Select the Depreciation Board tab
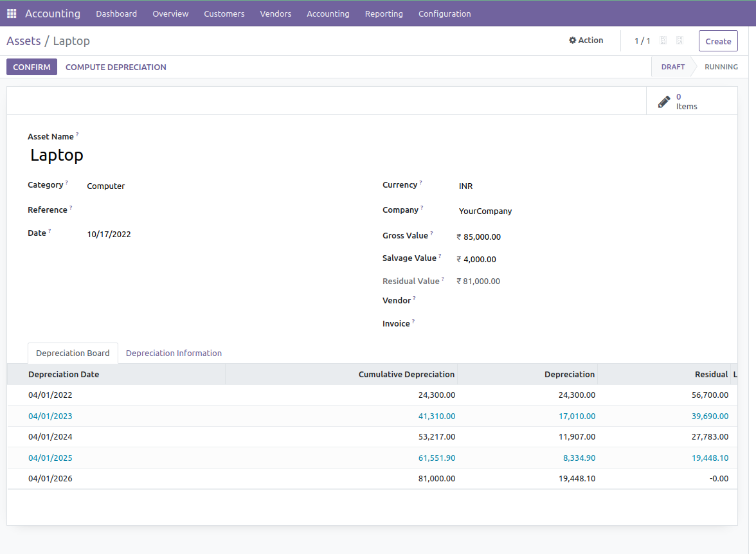756x554 pixels. (x=73, y=353)
